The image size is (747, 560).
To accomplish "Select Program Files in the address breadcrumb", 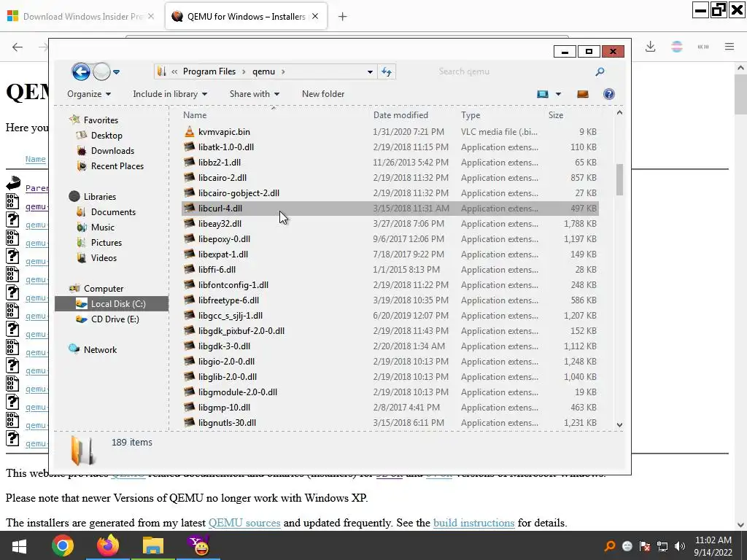I will (209, 71).
